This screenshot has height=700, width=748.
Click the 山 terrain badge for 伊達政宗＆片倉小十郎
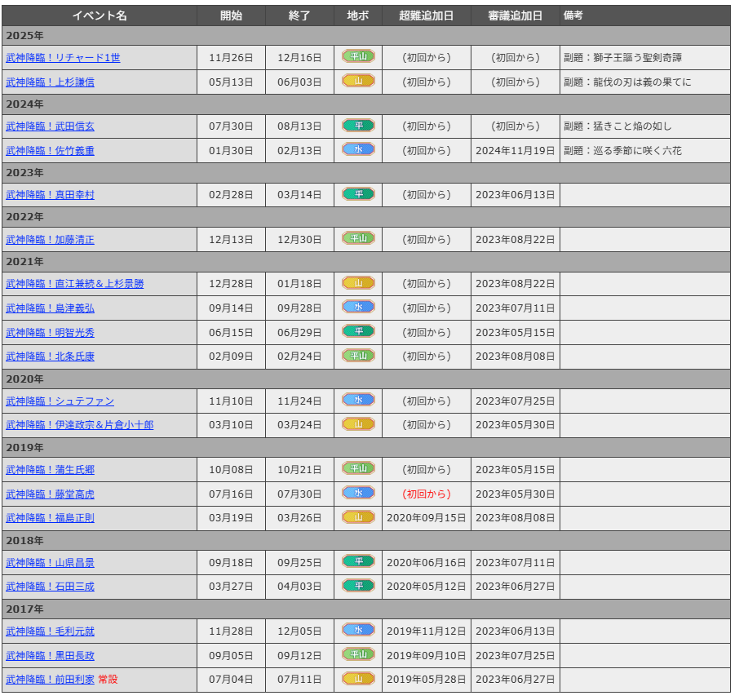[358, 424]
